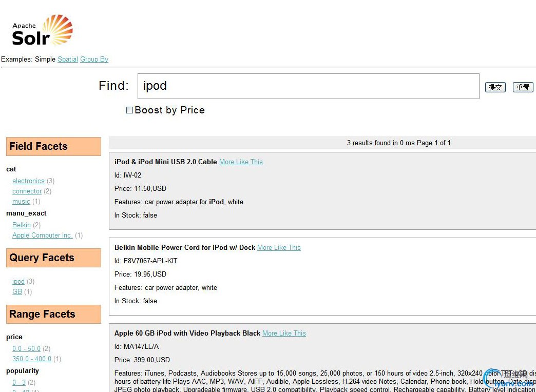Viewport: 536px width, 392px height.
Task: Select the Belkin manufacturer facet
Action: click(x=22, y=225)
